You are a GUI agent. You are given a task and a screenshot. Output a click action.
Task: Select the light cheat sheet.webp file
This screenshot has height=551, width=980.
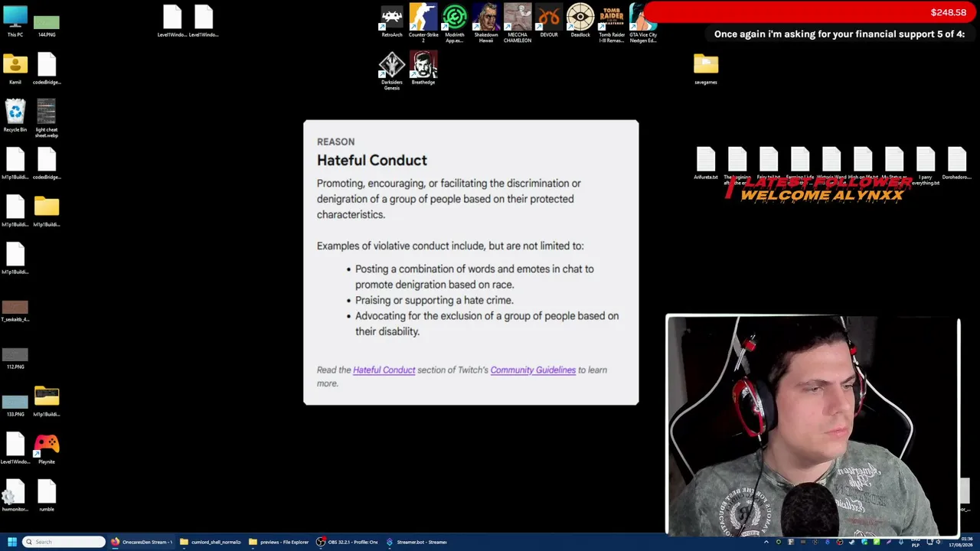pos(47,119)
